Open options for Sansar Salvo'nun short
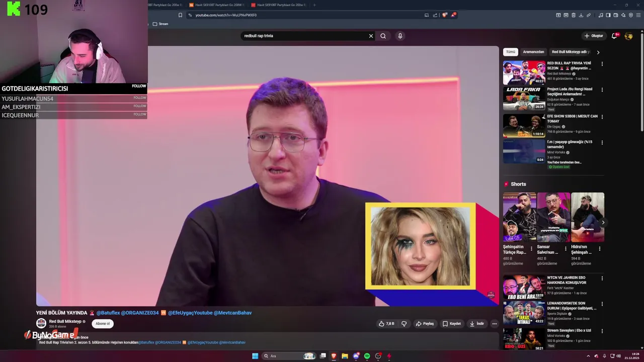Screen dimensions: 644x362 566,248
